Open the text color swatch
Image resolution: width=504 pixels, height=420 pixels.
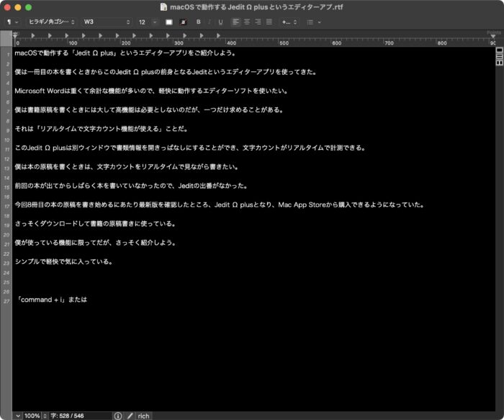point(169,22)
